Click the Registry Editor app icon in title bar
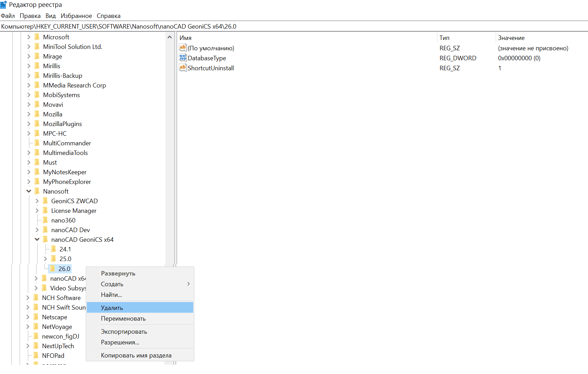The height and width of the screenshot is (374, 588). coord(3,4)
